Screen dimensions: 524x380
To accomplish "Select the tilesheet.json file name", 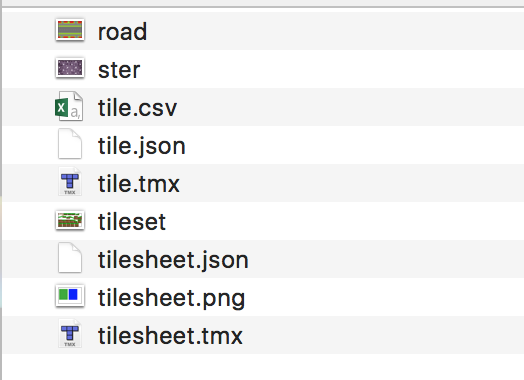I will [x=173, y=260].
